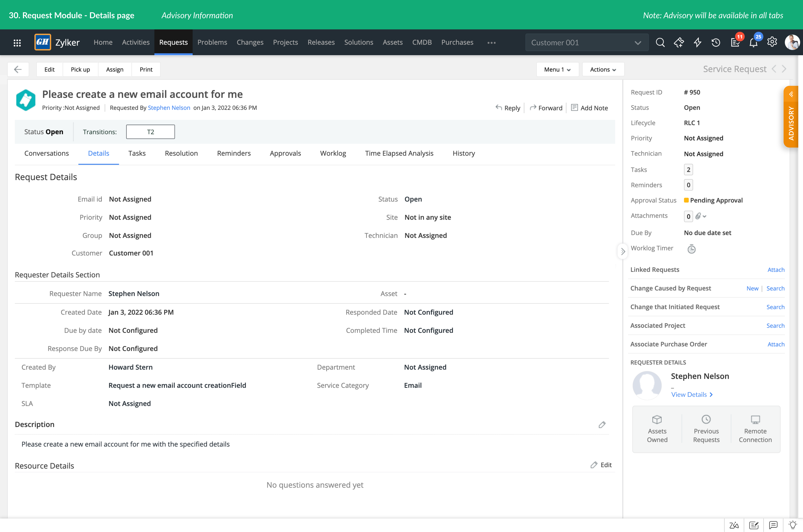Go to the previous service request arrow
This screenshot has height=532, width=803.
[774, 69]
